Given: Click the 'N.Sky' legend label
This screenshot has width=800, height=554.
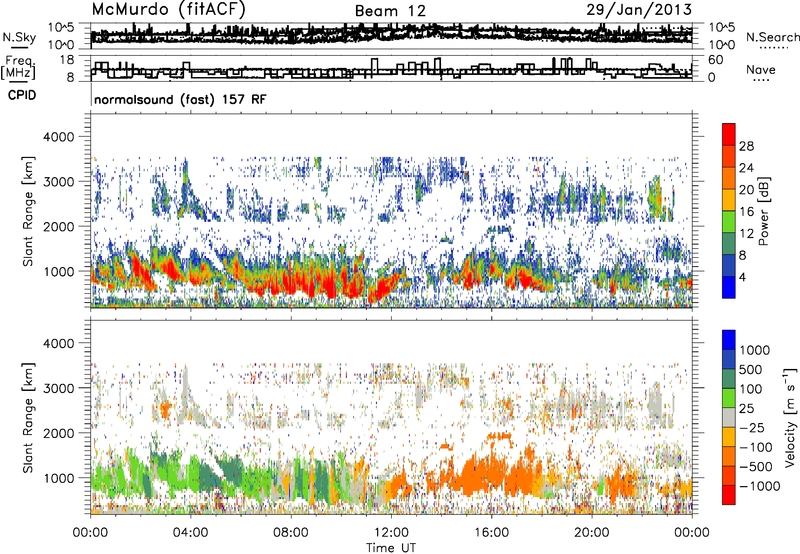Looking at the screenshot, I should [x=19, y=38].
